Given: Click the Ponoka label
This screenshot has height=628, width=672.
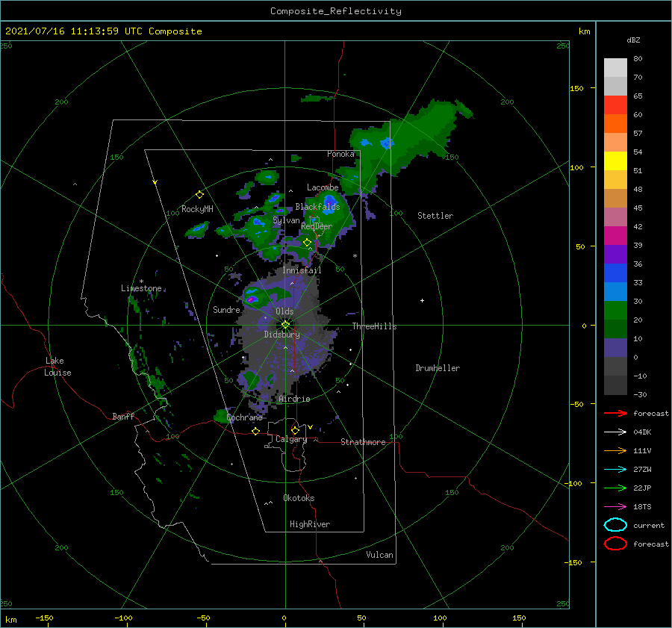Looking at the screenshot, I should (340, 154).
